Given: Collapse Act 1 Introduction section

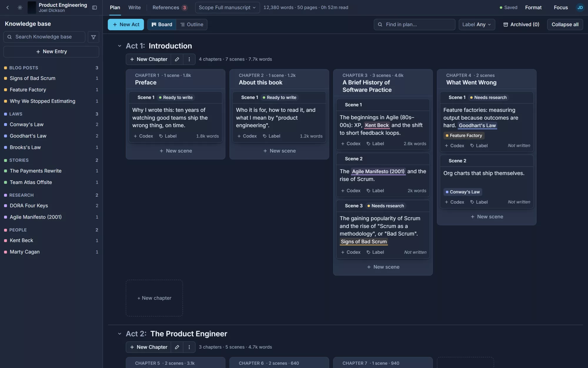Looking at the screenshot, I should (119, 46).
